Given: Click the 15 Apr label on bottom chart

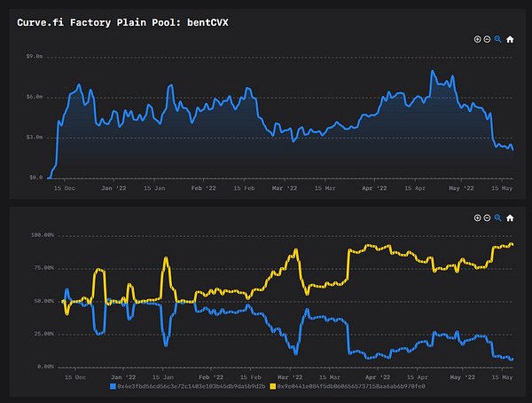Looking at the screenshot, I should tap(418, 377).
